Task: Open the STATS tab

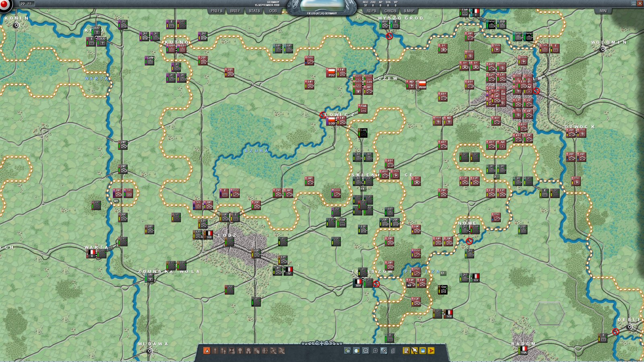Action: coord(254,11)
